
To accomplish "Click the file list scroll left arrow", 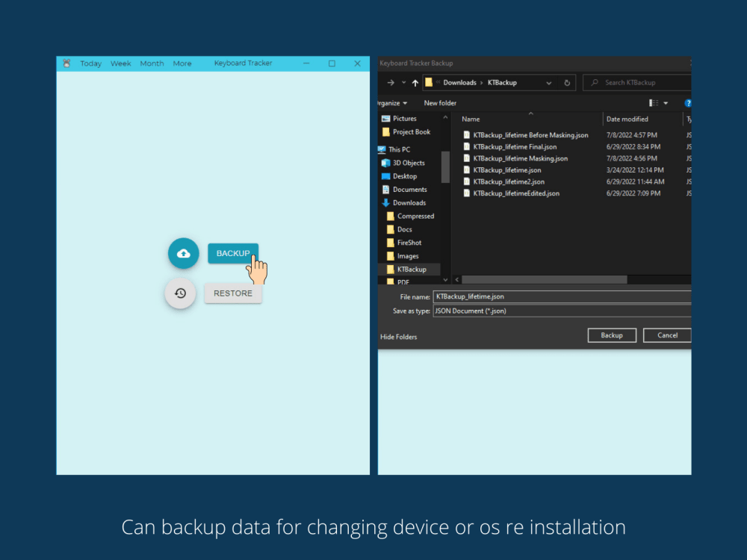I will (457, 280).
